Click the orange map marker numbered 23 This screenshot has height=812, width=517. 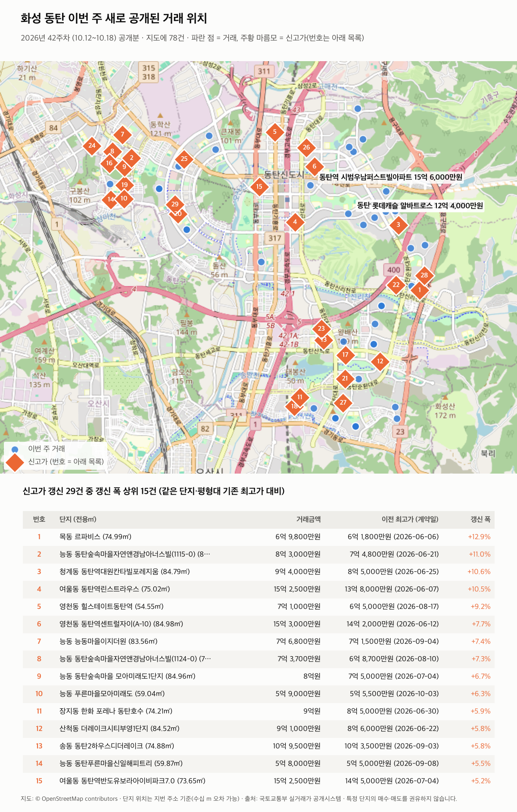coord(321,329)
